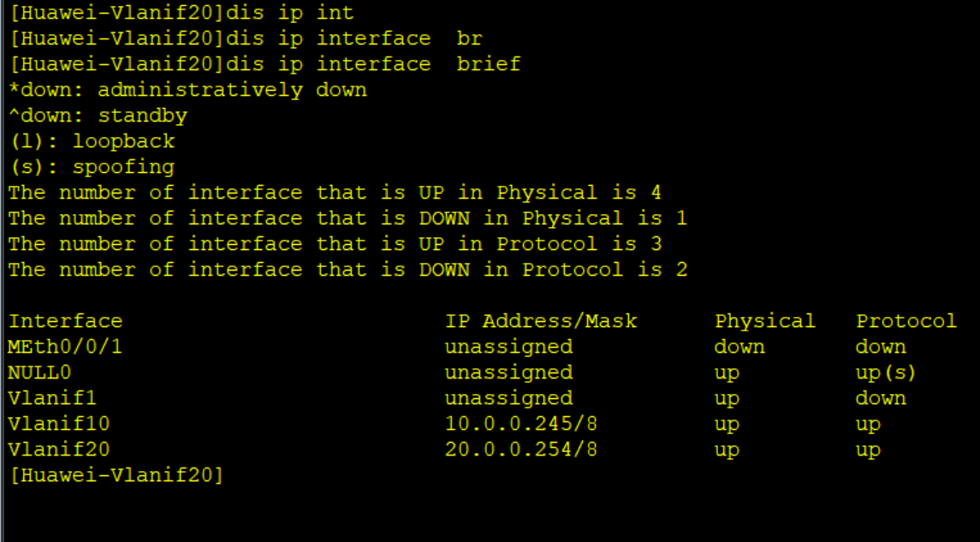
Task: Click the '(s): spoofing' legend line
Action: tap(92, 167)
